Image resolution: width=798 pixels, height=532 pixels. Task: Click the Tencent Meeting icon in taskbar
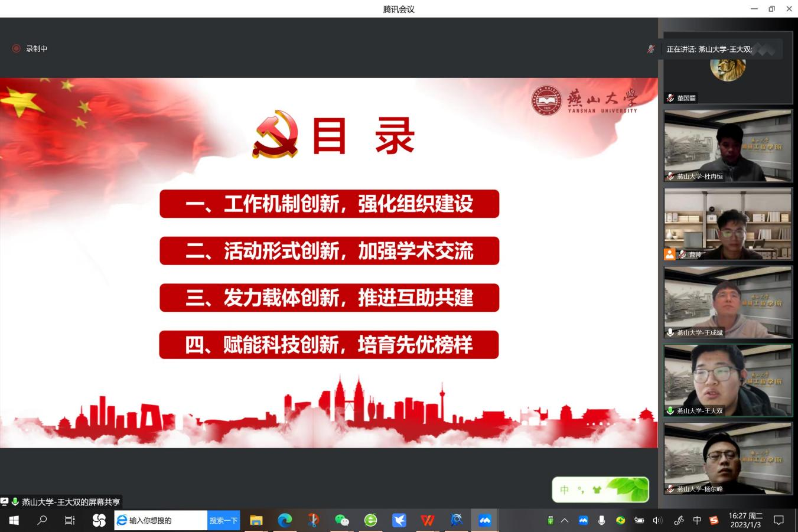[x=484, y=520]
